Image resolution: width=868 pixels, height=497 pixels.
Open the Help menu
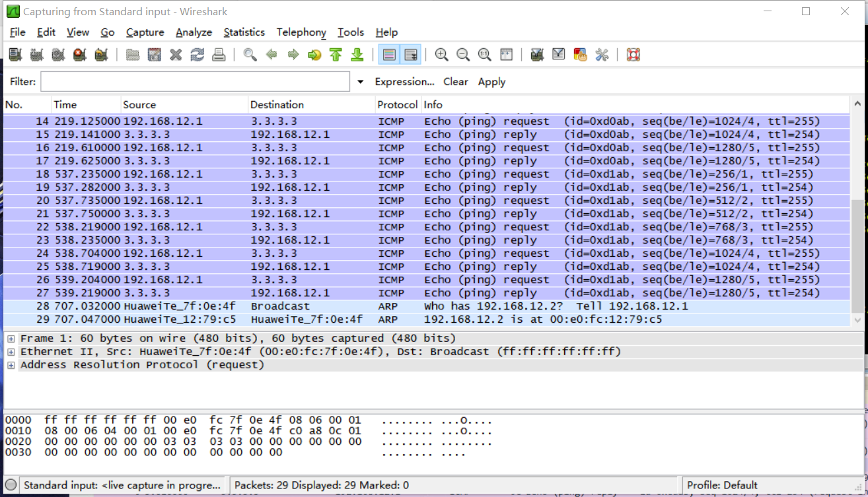[x=386, y=32]
